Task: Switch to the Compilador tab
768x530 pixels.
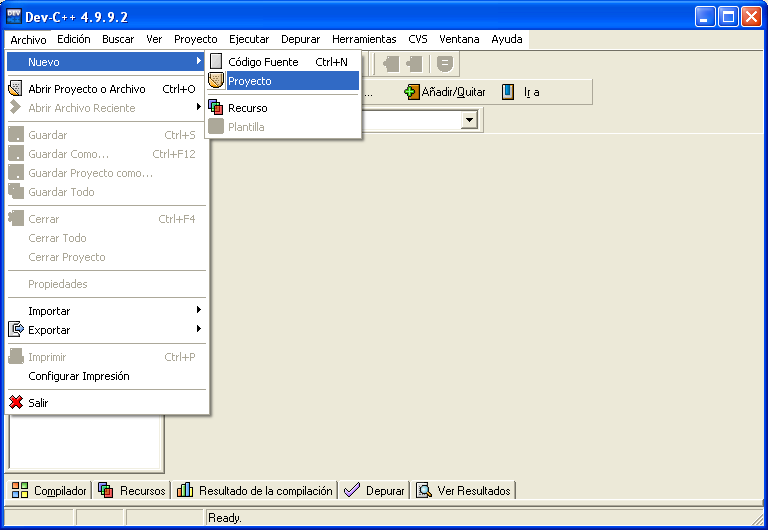Action: [48, 490]
